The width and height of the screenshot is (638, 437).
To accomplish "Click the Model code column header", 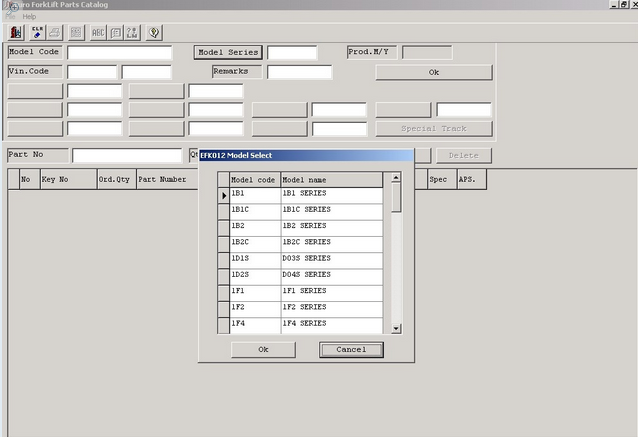I will 255,180.
